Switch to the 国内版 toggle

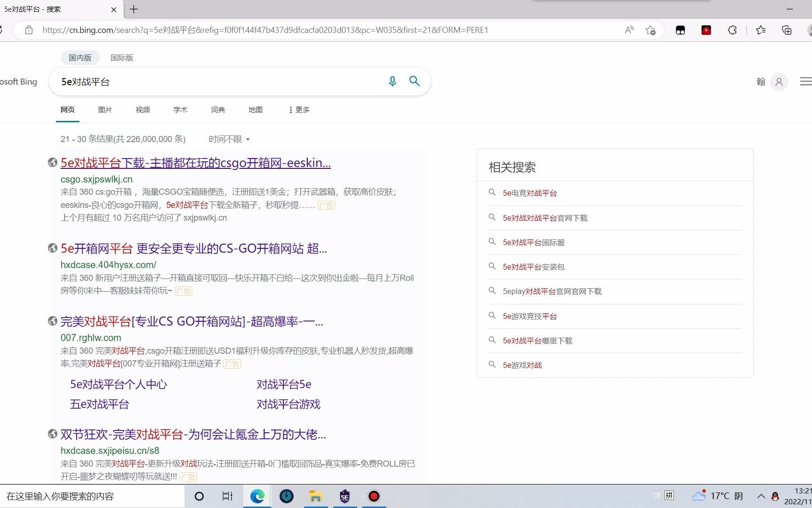[80, 57]
